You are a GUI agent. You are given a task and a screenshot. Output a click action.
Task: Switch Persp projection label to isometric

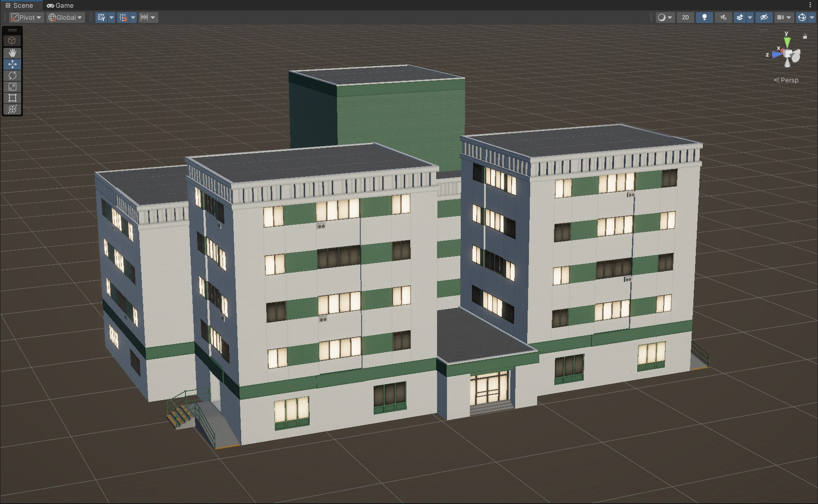[786, 80]
